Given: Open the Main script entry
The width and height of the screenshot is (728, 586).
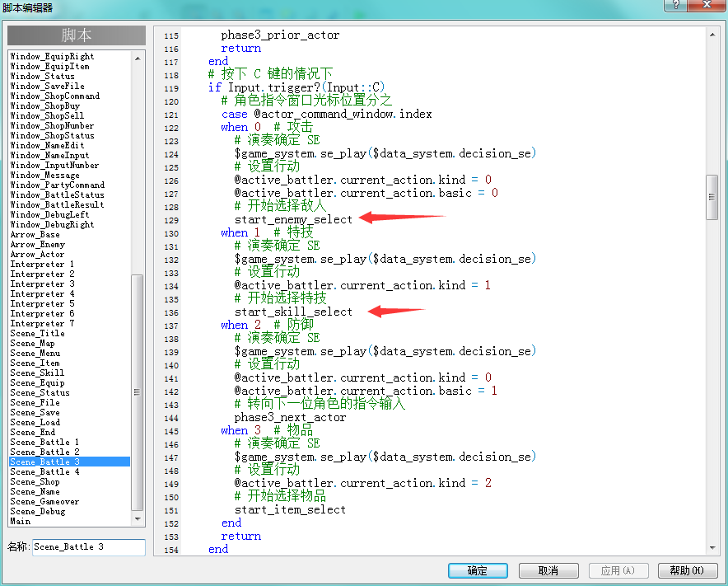Looking at the screenshot, I should point(21,521).
